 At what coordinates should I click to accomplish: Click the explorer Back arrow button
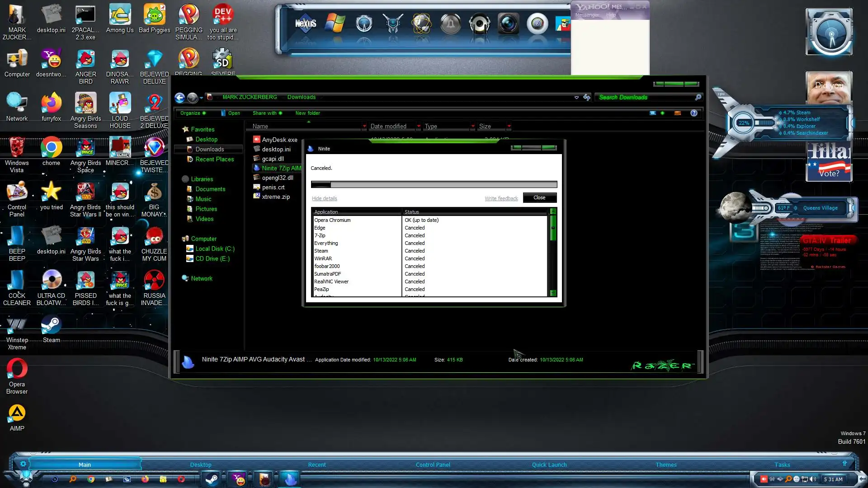click(179, 98)
